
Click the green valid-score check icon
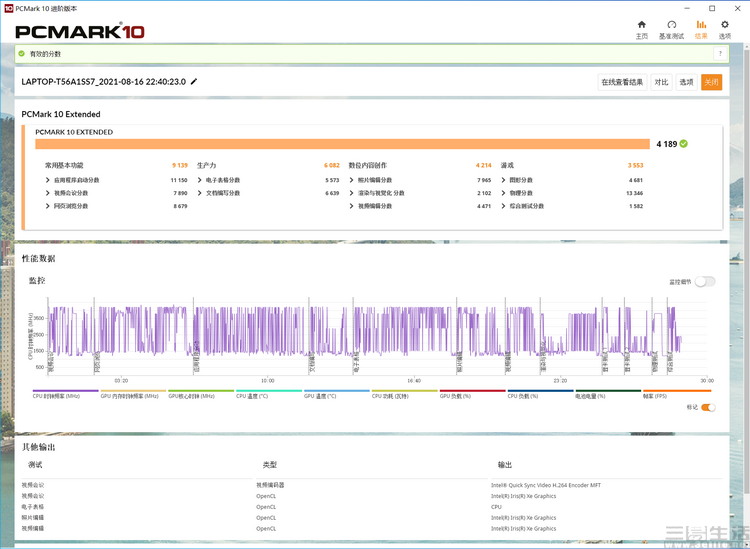21,54
